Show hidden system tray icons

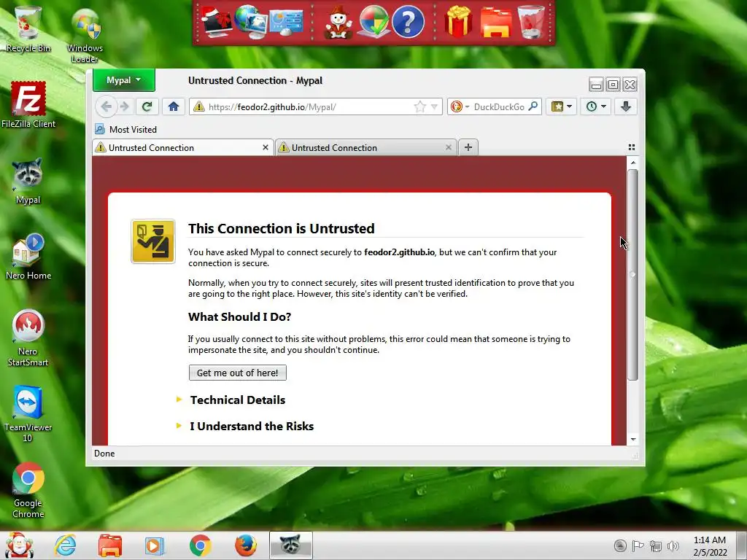620,545
